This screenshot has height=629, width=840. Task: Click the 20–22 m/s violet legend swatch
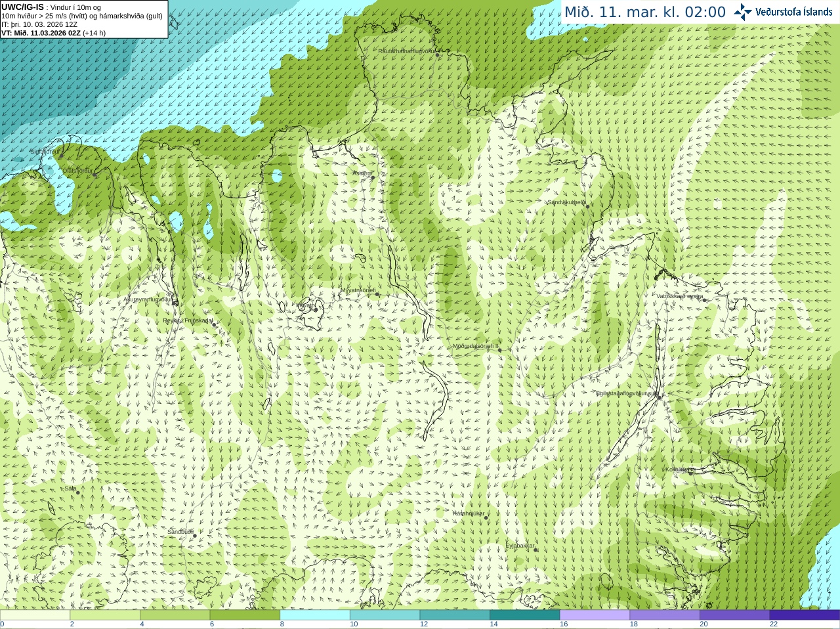click(x=735, y=615)
